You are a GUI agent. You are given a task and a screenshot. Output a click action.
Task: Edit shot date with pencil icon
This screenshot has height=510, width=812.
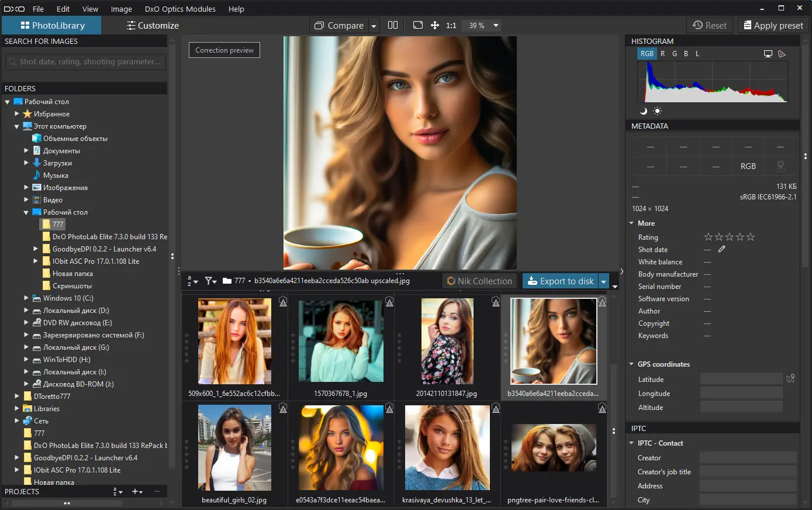(722, 249)
